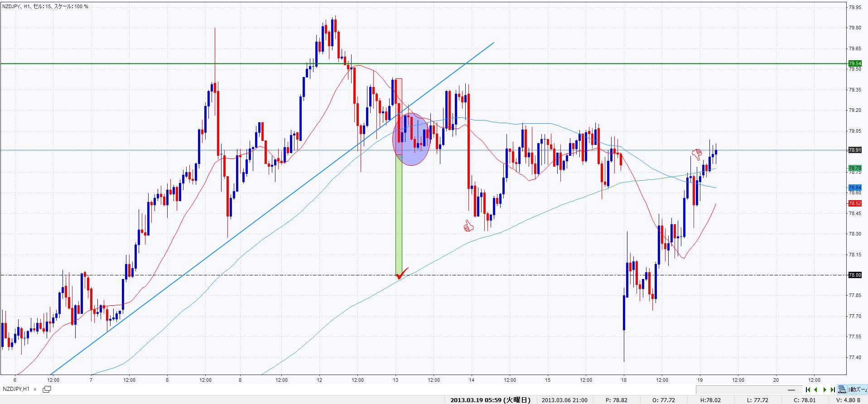Click the blue 78.64 moving average label

tap(855, 188)
